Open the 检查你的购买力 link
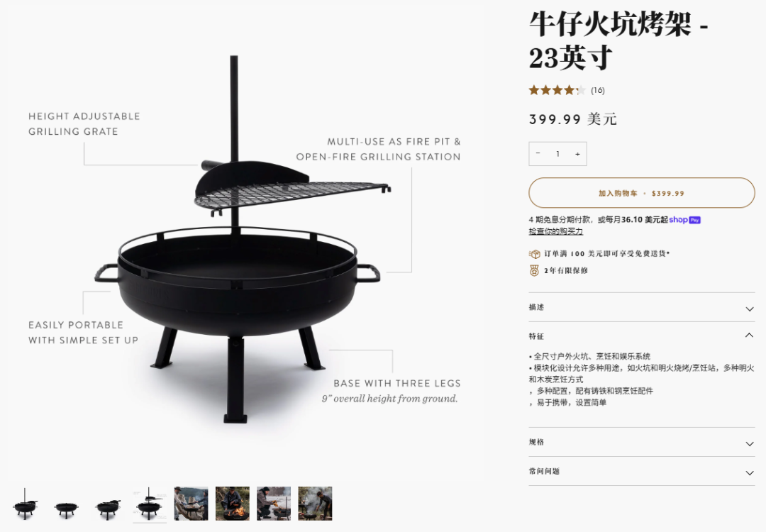The image size is (766, 532). point(555,231)
